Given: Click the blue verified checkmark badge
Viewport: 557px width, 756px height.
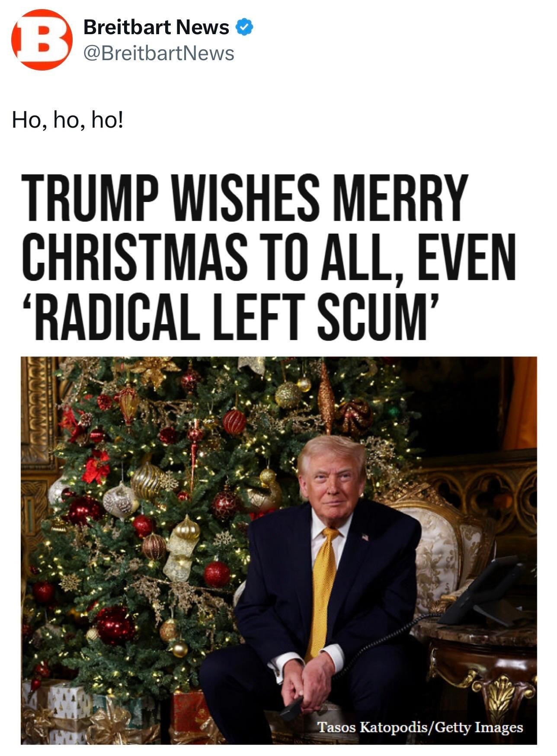Looking at the screenshot, I should [244, 28].
